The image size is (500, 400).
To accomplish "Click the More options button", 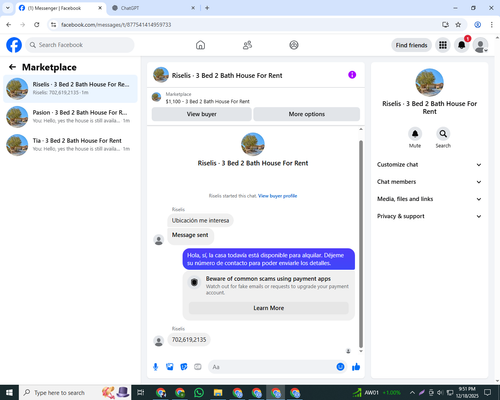I will click(x=307, y=114).
